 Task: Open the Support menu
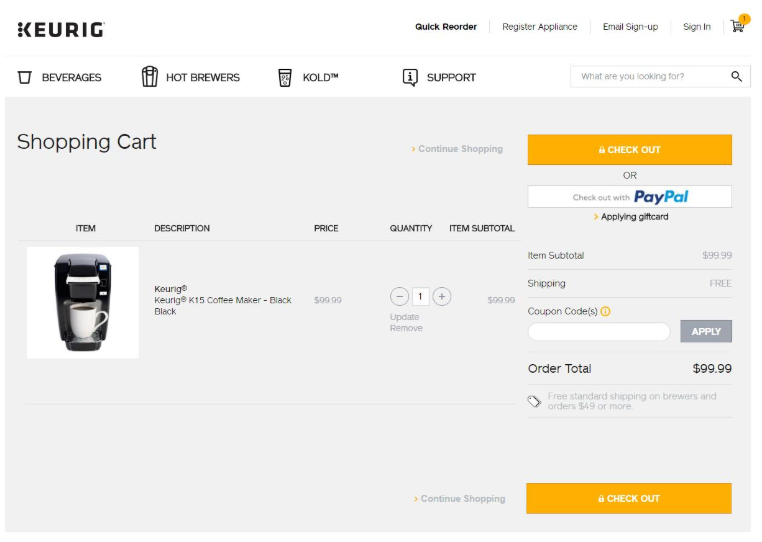(439, 77)
